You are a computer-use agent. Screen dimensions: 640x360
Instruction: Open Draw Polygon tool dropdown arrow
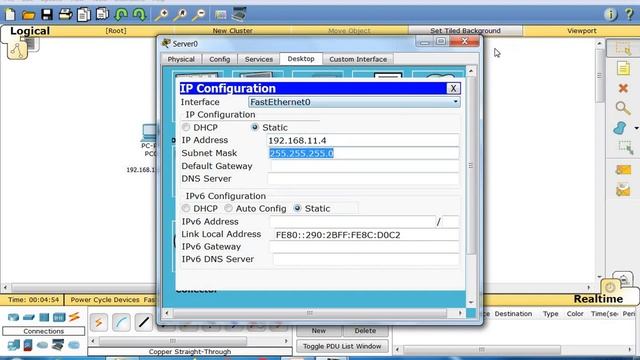(636, 128)
